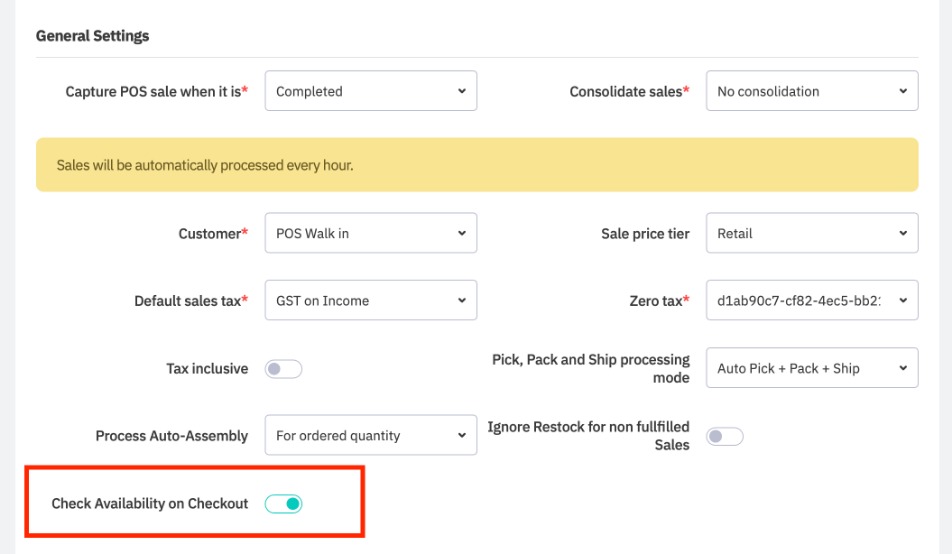Toggle Ignore Restock for non fulfilled Sales switch
The width and height of the screenshot is (952, 554).
tap(725, 436)
